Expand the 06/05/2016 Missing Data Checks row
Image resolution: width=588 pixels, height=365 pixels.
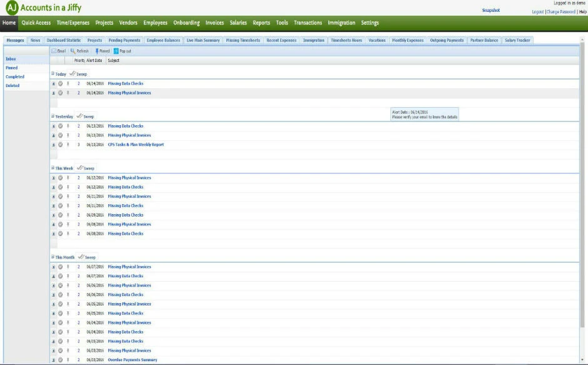click(x=53, y=314)
